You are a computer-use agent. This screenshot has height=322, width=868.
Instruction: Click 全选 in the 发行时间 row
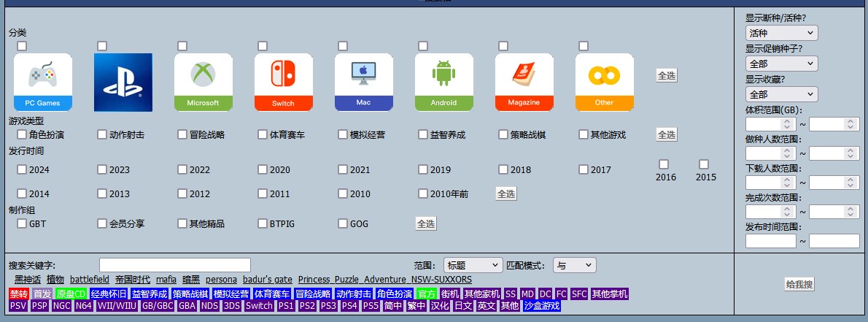[506, 194]
